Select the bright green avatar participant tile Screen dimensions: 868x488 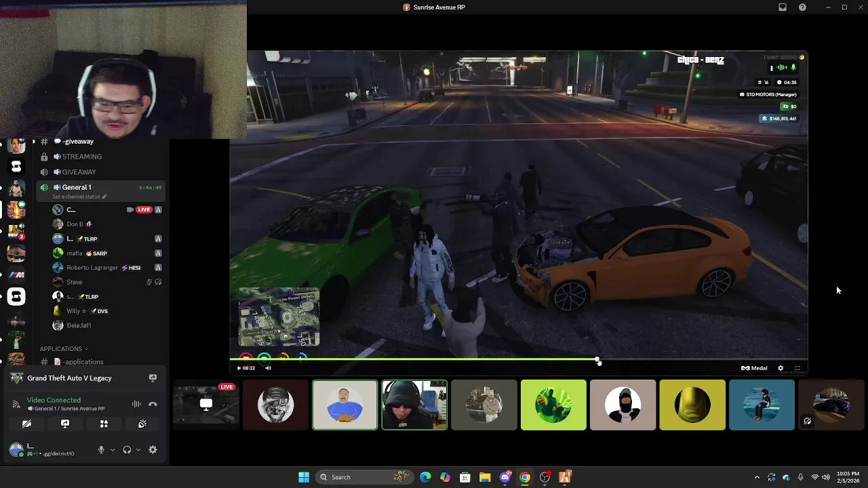(x=553, y=405)
